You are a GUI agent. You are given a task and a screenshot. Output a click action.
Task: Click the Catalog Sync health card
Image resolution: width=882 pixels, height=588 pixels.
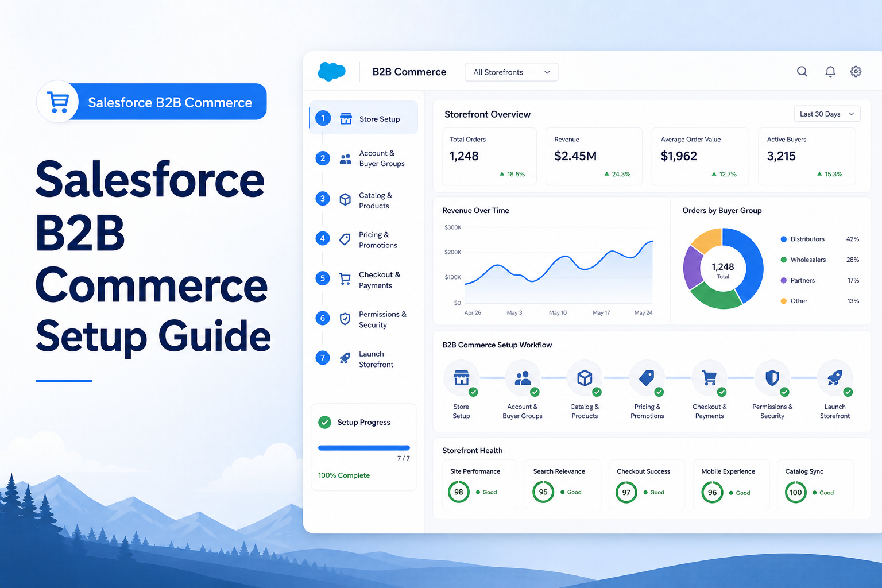(x=815, y=485)
